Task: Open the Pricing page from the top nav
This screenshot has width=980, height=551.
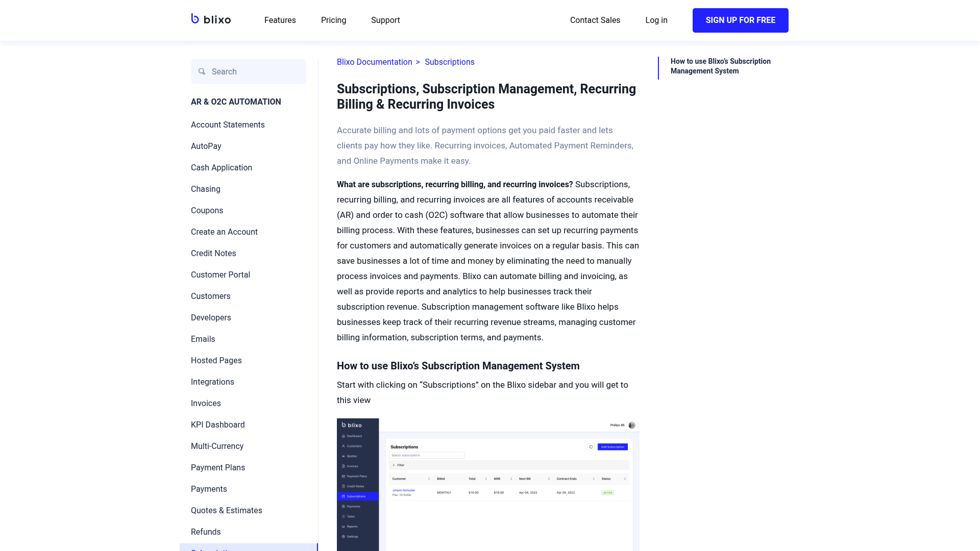Action: [333, 20]
